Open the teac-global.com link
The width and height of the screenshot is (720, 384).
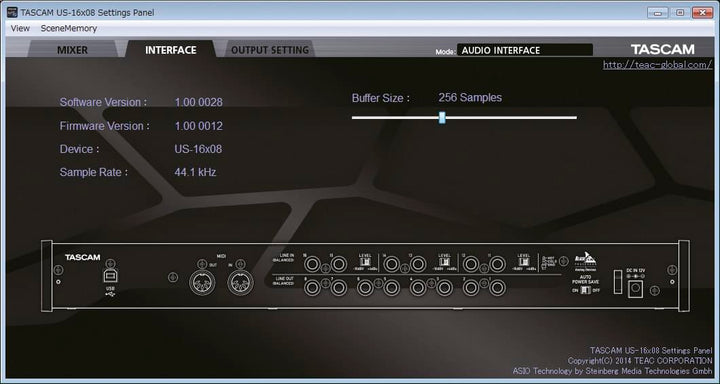[658, 65]
